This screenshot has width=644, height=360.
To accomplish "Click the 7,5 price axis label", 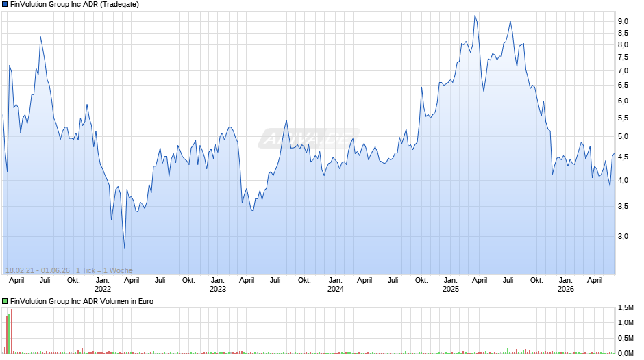I will [623, 57].
